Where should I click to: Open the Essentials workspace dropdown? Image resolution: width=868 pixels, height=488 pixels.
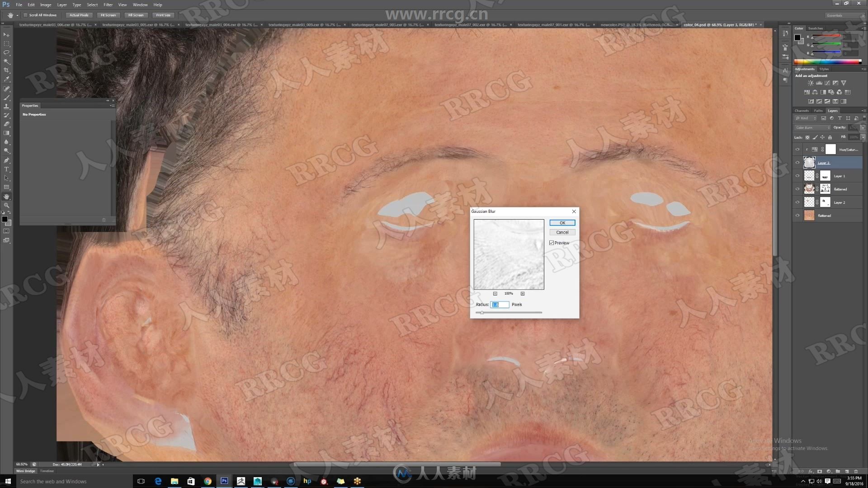(844, 15)
